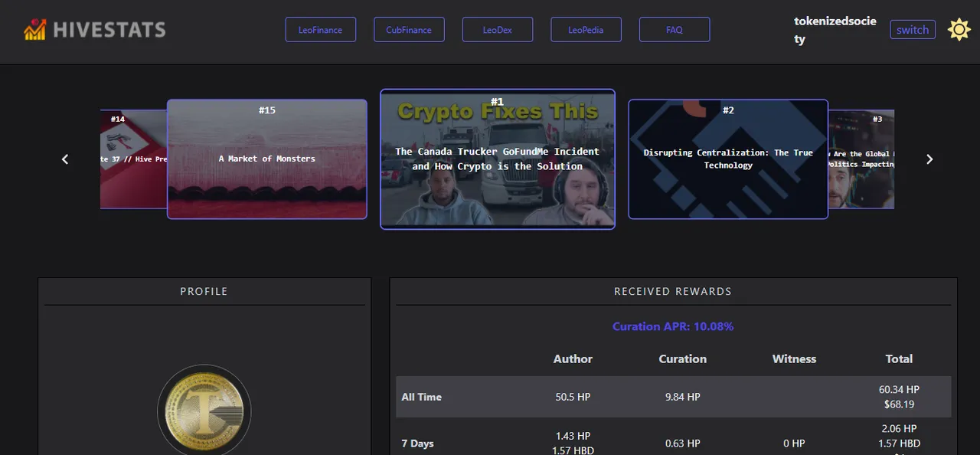This screenshot has width=980, height=455.
Task: Click the $68.19 all-time total value
Action: pos(899,404)
